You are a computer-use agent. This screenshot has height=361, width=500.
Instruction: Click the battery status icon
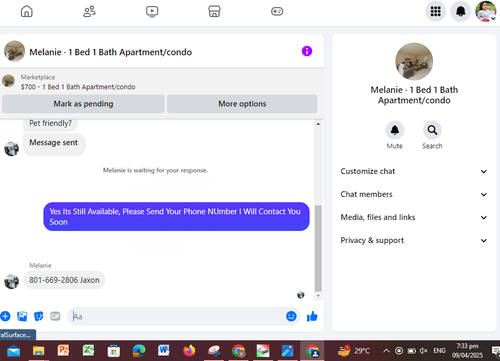tap(412, 351)
